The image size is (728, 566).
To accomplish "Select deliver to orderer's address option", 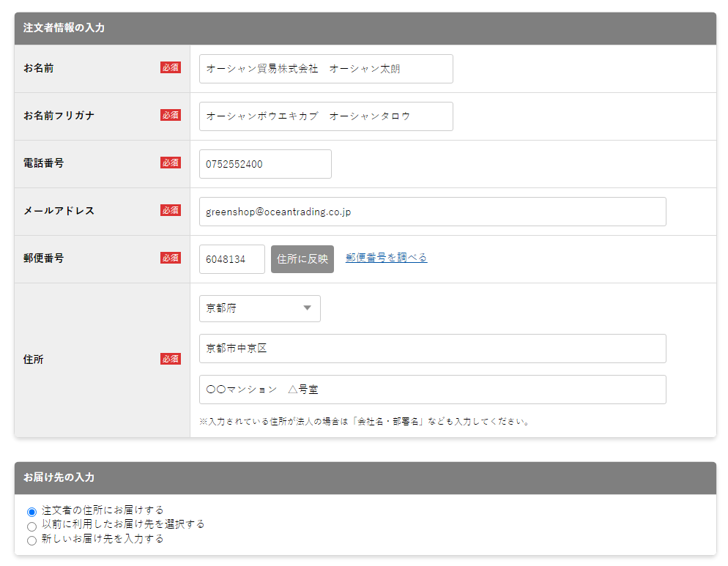I will pyautogui.click(x=31, y=510).
